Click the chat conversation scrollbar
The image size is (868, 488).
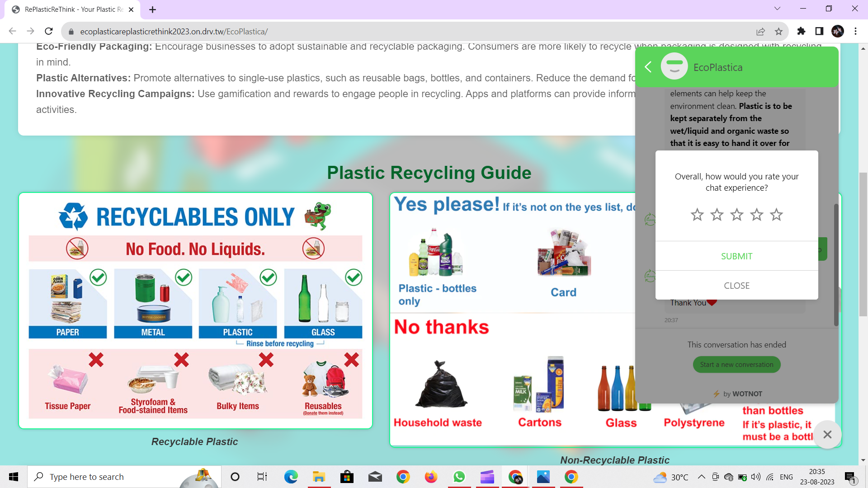[836, 264]
